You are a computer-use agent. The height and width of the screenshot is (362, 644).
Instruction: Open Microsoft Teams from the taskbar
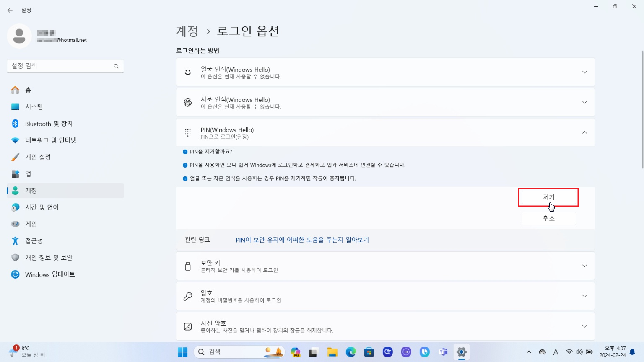(x=443, y=352)
